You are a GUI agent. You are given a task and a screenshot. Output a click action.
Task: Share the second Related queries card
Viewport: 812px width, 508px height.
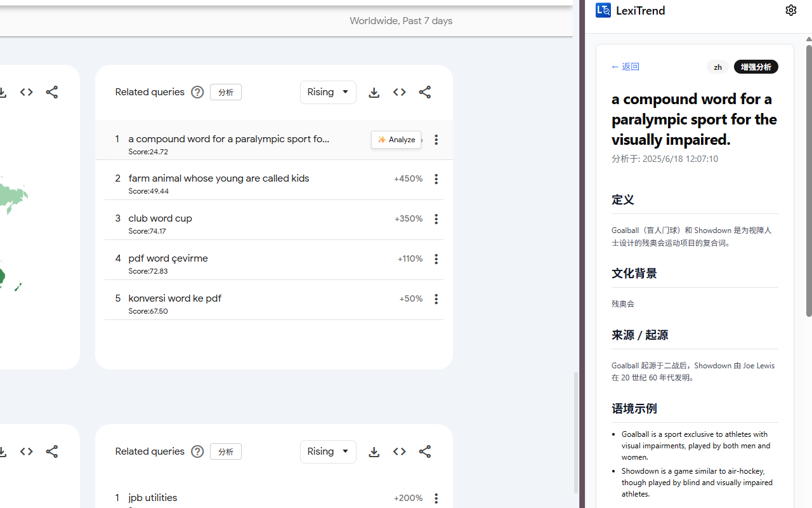(x=424, y=451)
